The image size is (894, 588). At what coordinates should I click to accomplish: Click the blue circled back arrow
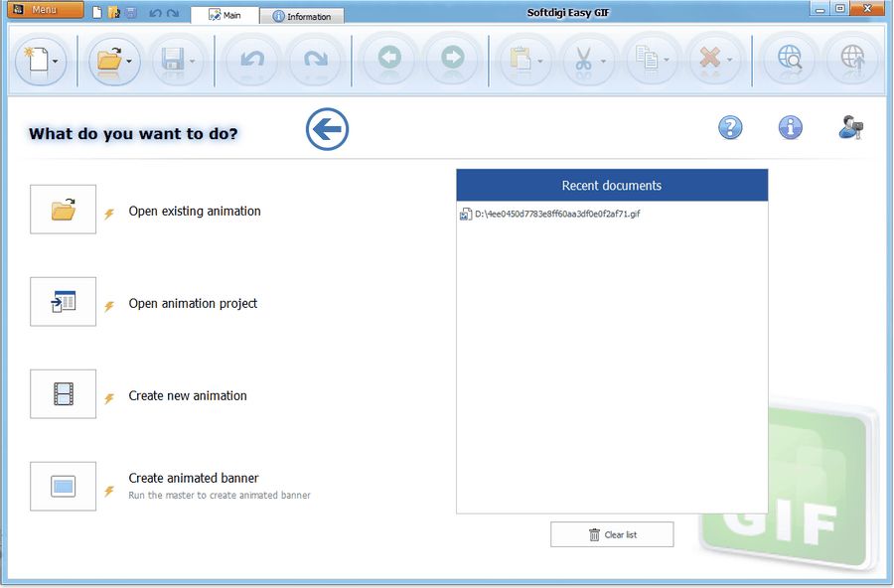(327, 129)
